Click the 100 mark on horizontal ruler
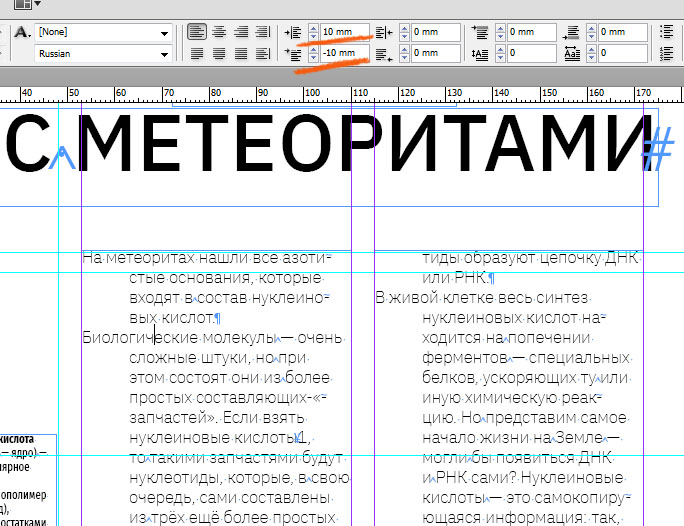This screenshot has height=526, width=684. pyautogui.click(x=312, y=93)
